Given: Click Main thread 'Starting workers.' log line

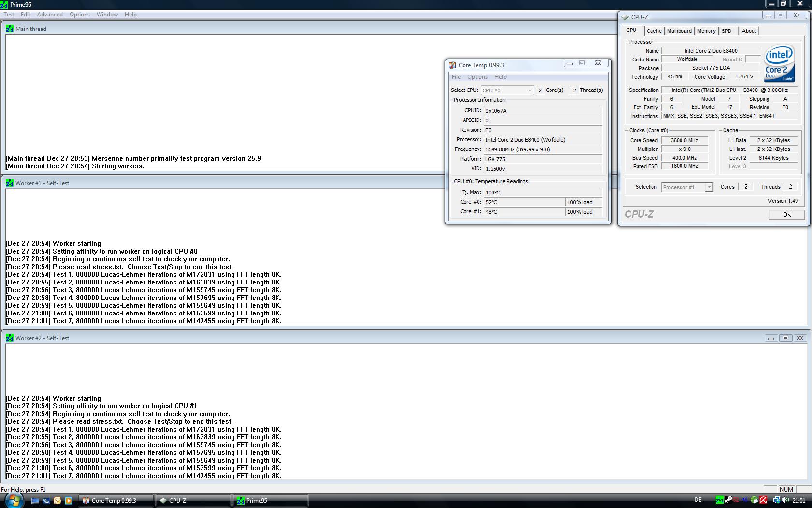Looking at the screenshot, I should click(75, 166).
